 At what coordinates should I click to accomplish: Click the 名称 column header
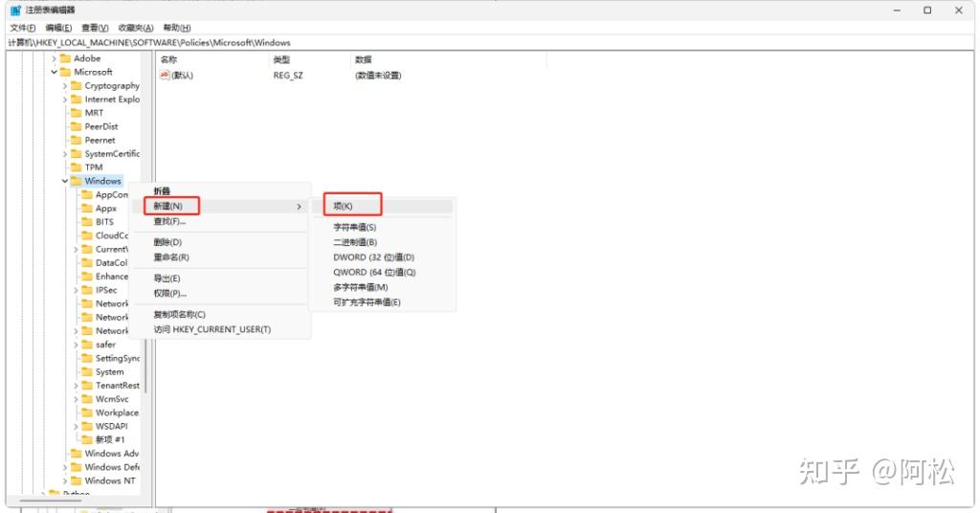point(169,59)
